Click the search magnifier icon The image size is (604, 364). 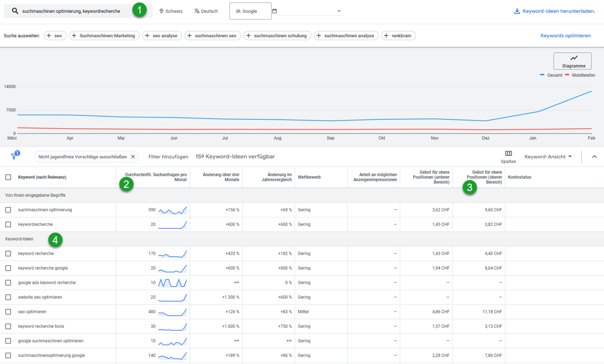(x=15, y=11)
